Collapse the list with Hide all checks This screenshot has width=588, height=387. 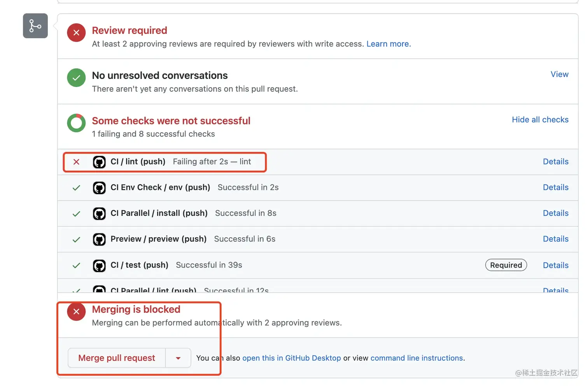540,120
